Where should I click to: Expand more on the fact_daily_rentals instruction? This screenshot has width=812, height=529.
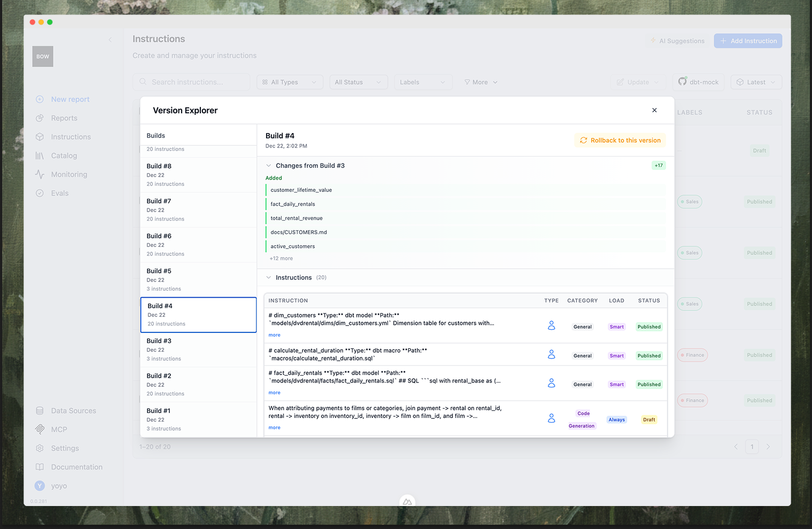(274, 392)
